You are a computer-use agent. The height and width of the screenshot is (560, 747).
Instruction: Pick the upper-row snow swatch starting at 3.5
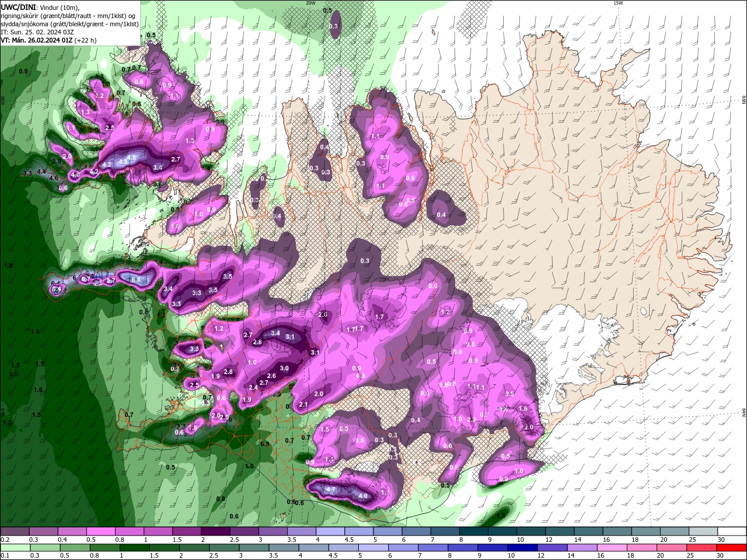coord(301,531)
